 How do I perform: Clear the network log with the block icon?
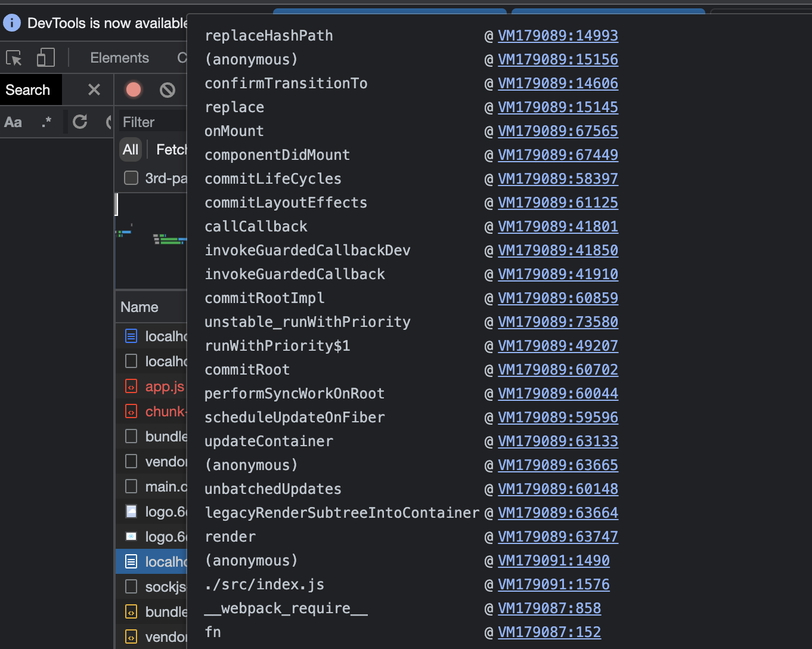point(167,89)
